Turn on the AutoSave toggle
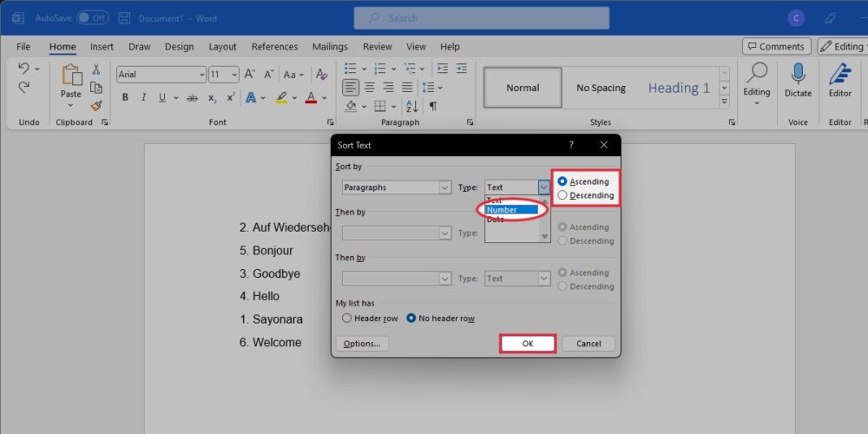This screenshot has width=868, height=434. click(92, 17)
